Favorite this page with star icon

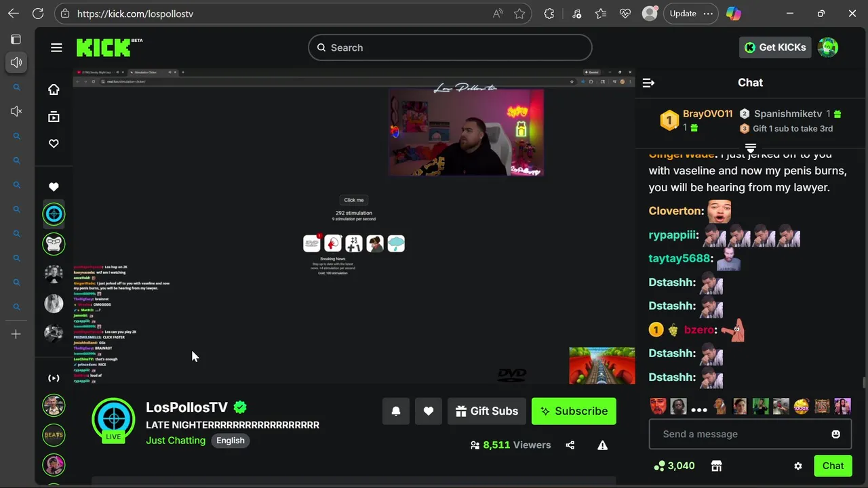(519, 14)
